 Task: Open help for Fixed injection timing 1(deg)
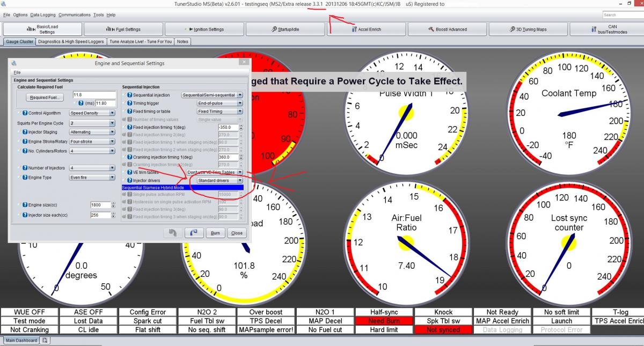click(x=130, y=127)
